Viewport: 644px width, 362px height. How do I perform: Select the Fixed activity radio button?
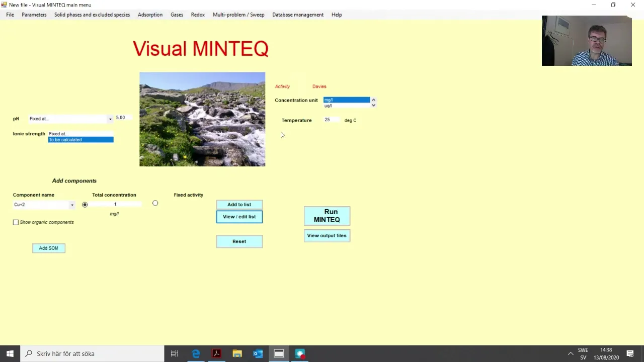[155, 203]
